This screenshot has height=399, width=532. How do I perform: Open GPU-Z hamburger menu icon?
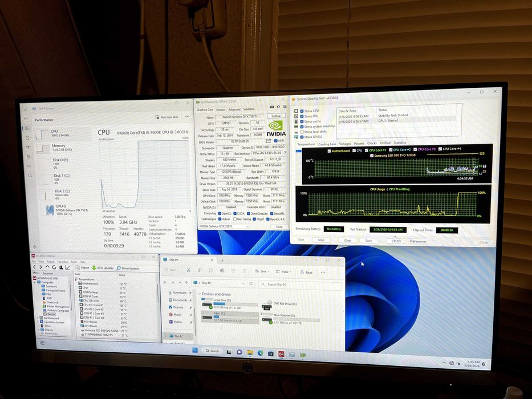pos(285,107)
